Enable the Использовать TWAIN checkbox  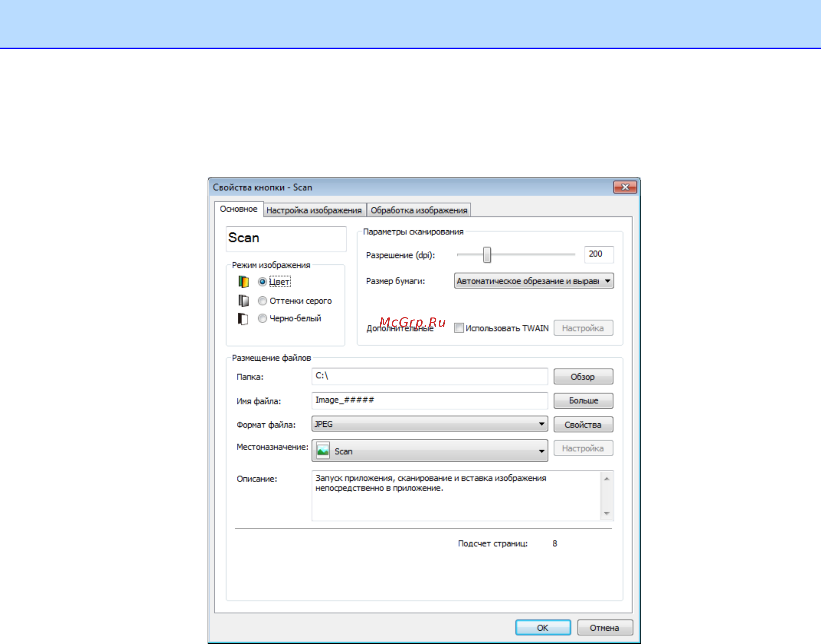[458, 328]
